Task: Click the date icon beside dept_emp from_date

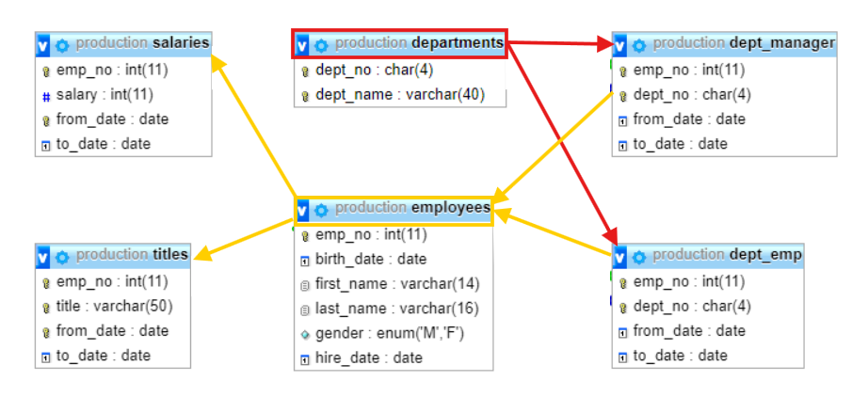Action: (623, 332)
